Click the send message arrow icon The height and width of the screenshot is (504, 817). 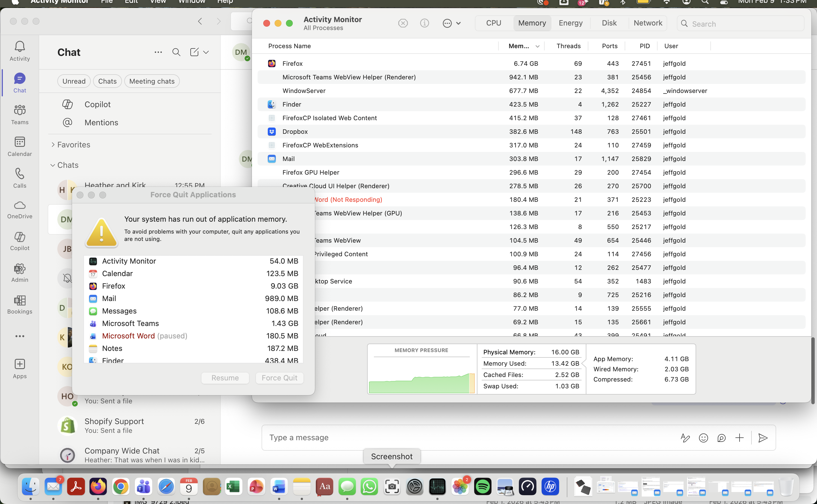coord(763,438)
